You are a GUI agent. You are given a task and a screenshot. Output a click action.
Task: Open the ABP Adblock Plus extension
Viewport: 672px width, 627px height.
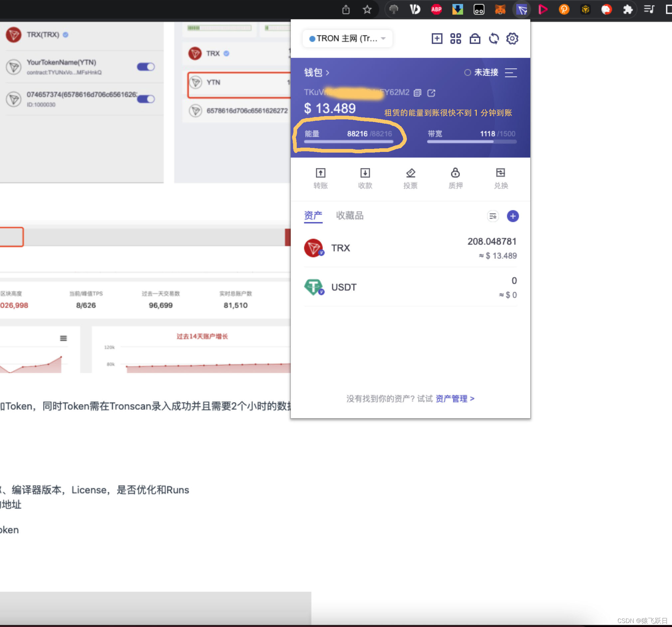436,9
